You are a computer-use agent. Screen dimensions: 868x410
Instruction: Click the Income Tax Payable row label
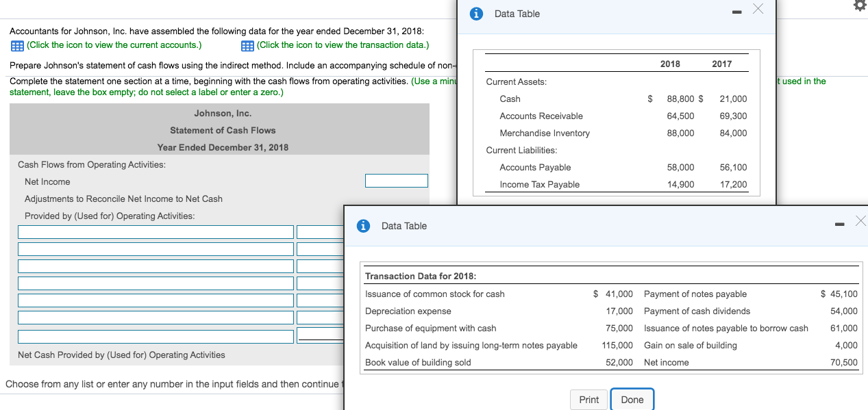pos(540,185)
